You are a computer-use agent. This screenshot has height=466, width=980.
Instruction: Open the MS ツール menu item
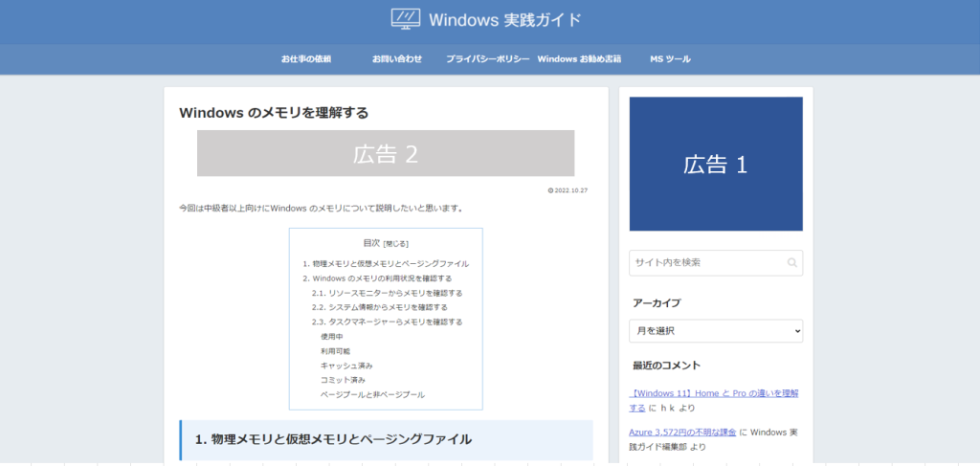tap(670, 59)
